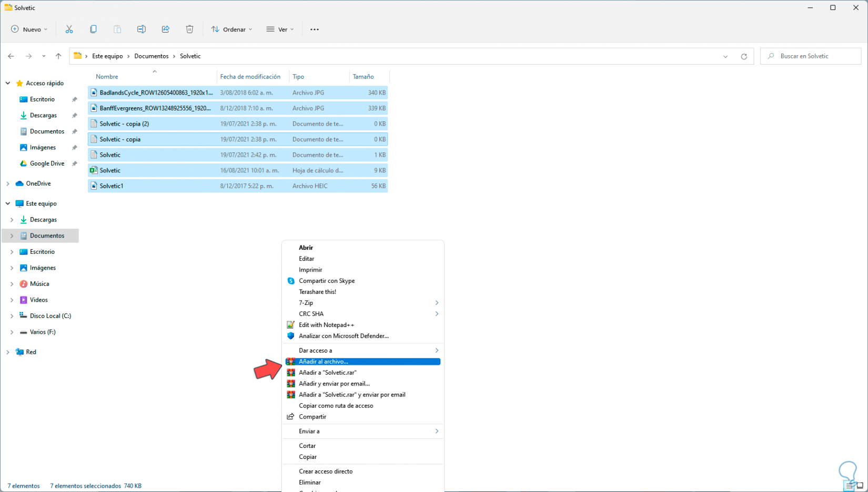Click the WinRAR icon beside Añadir y enviar por email
The image size is (868, 492).
tap(291, 384)
